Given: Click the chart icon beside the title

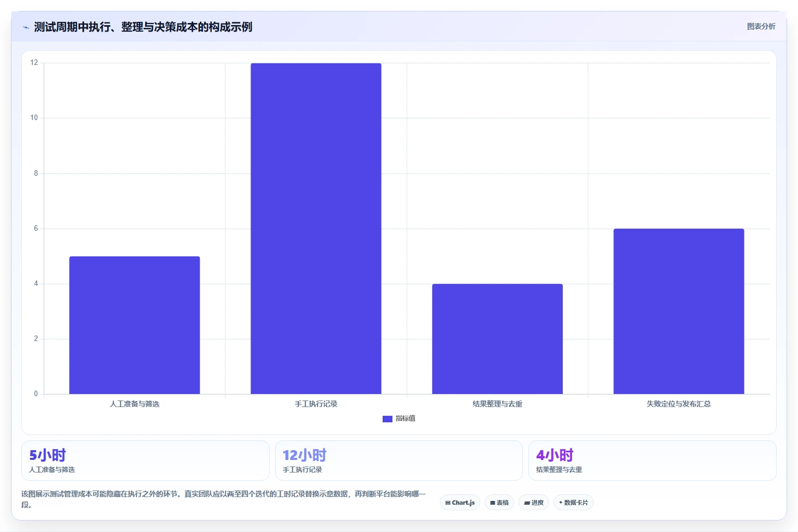Looking at the screenshot, I should (26, 27).
